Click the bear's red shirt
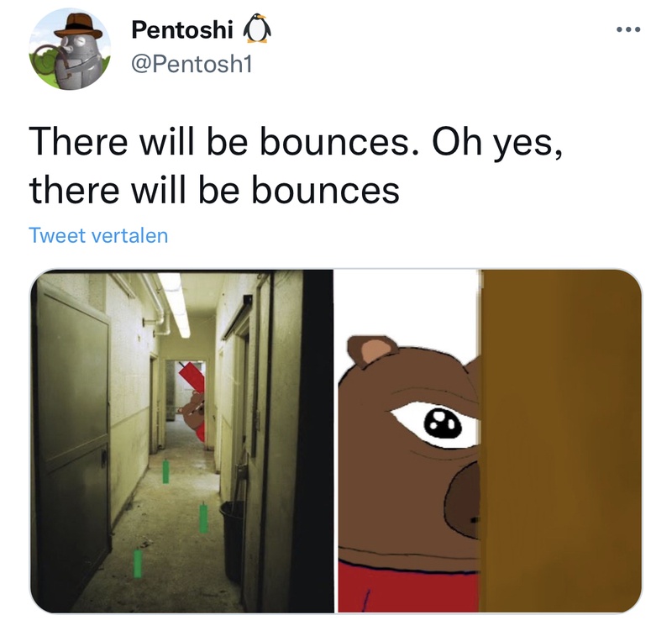Image resolution: width=672 pixels, height=631 pixels. tap(408, 587)
